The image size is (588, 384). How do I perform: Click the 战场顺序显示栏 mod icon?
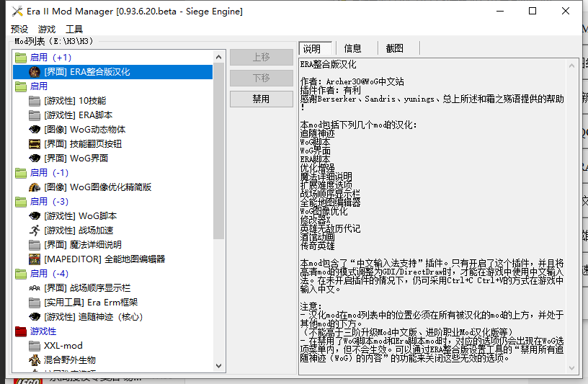(35, 288)
